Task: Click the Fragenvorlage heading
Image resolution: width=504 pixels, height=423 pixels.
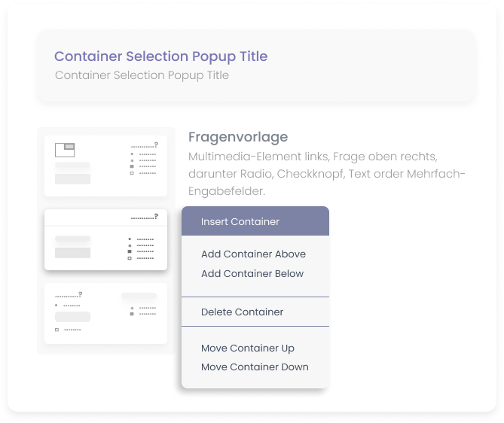Action: coord(238,137)
